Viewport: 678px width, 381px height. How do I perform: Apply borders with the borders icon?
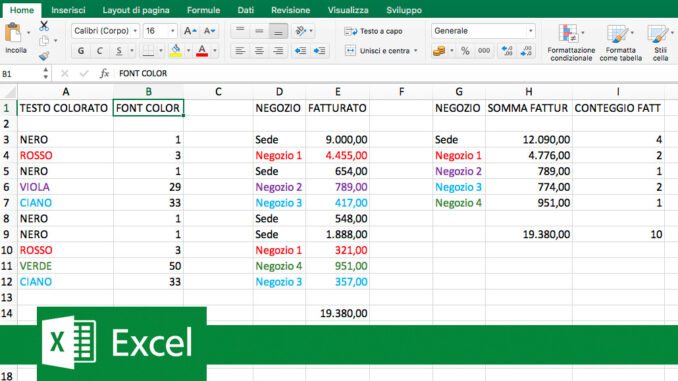(x=148, y=51)
